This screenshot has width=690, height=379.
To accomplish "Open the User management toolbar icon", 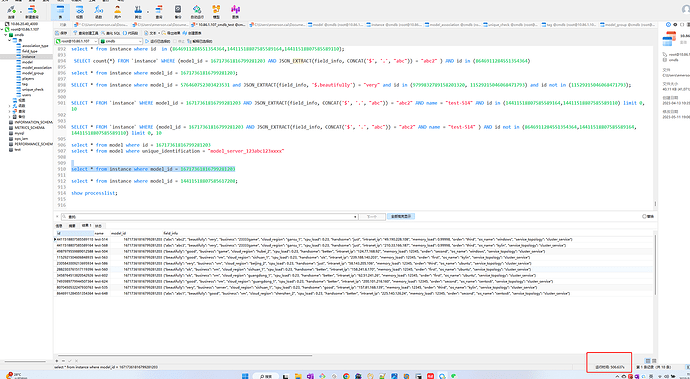I will click(117, 11).
